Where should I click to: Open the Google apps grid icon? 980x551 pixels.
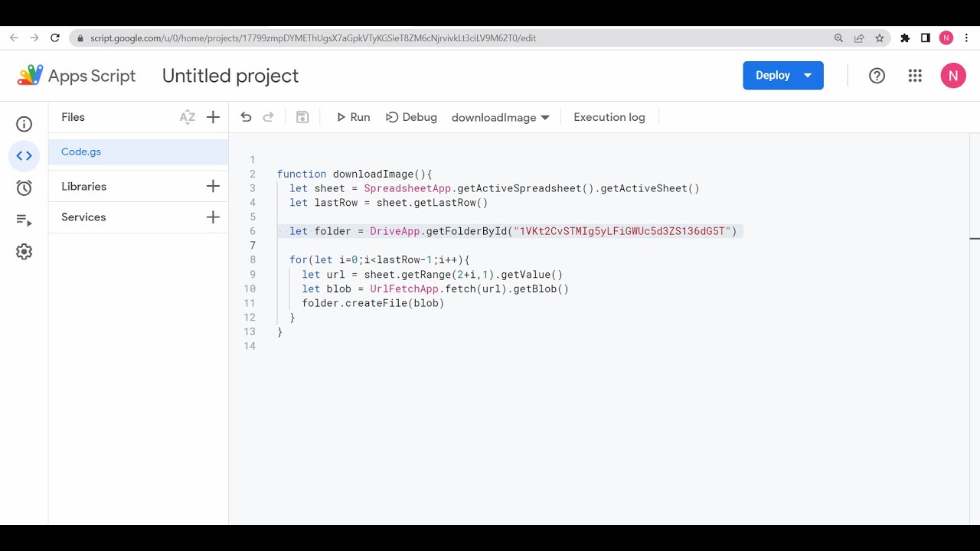(915, 75)
